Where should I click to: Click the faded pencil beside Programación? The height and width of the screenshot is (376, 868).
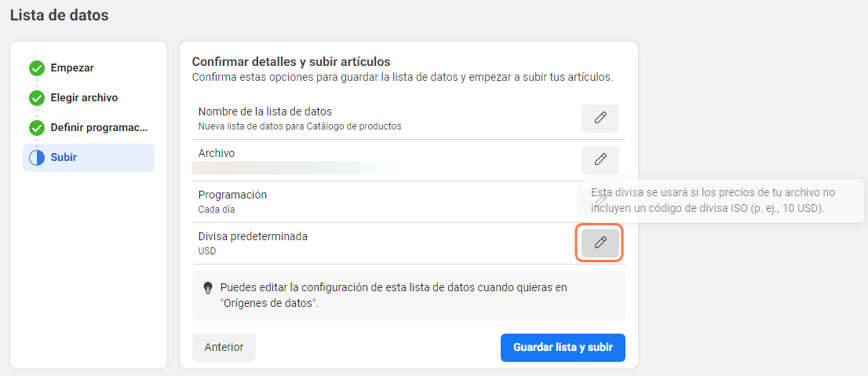pyautogui.click(x=600, y=200)
